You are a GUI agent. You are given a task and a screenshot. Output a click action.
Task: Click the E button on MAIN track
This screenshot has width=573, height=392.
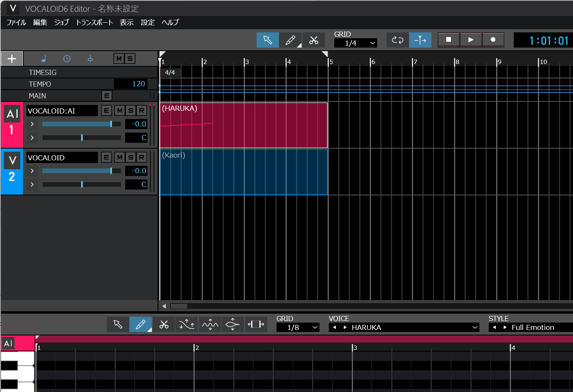(107, 96)
